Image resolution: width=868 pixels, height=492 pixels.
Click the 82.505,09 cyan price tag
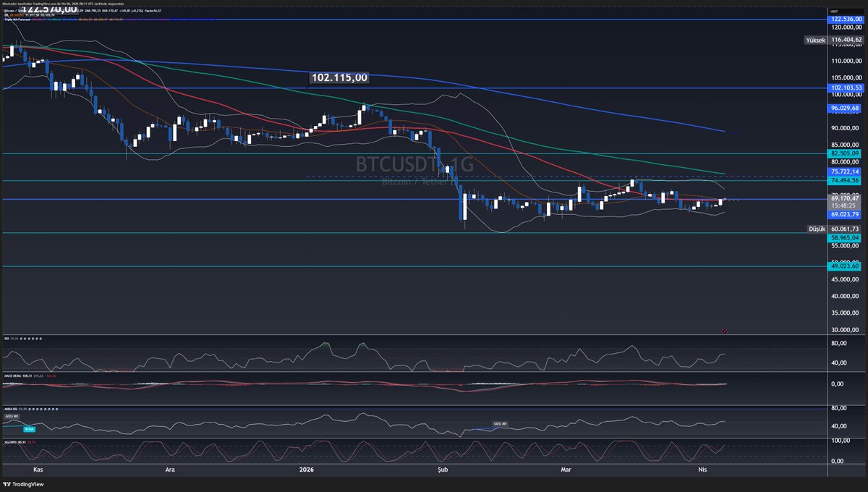point(845,153)
